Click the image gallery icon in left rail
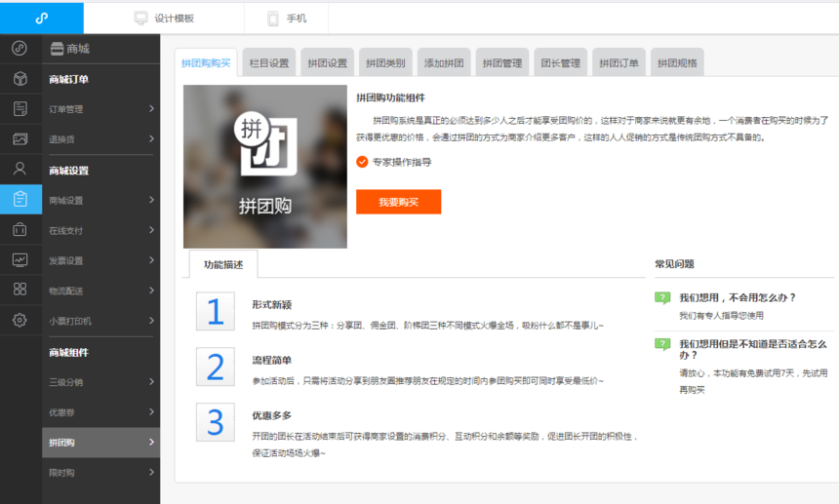The width and height of the screenshot is (839, 504). (x=20, y=139)
